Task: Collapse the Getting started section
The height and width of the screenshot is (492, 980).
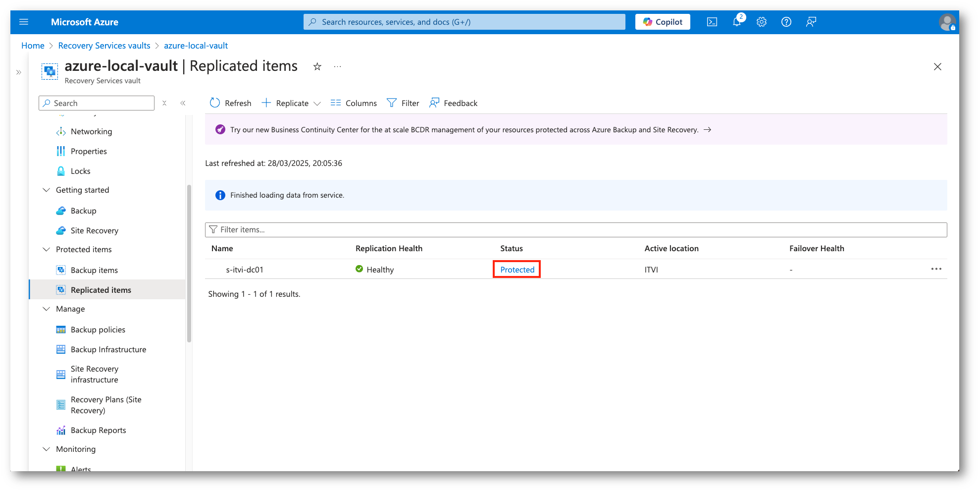Action: tap(47, 190)
